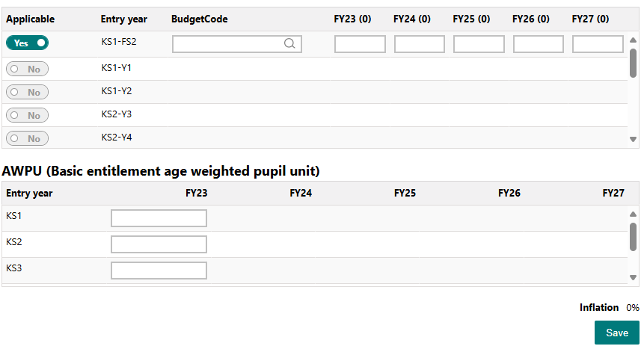This screenshot has height=349, width=644.
Task: Click the top grid scroll-down arrow
Action: click(x=633, y=140)
